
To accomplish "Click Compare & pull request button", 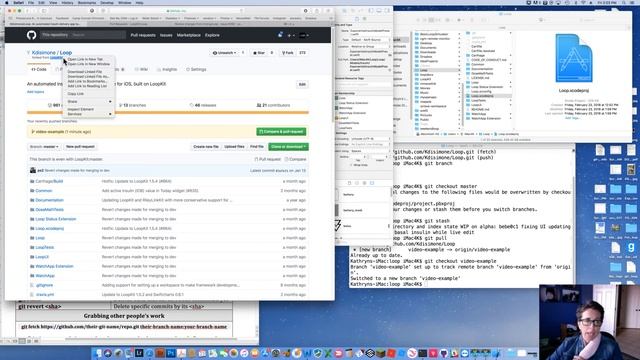I will tap(281, 132).
